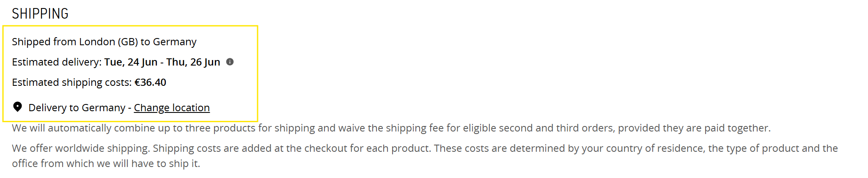Click the 'Estimated delivery:' label
The height and width of the screenshot is (178, 868).
coord(57,62)
